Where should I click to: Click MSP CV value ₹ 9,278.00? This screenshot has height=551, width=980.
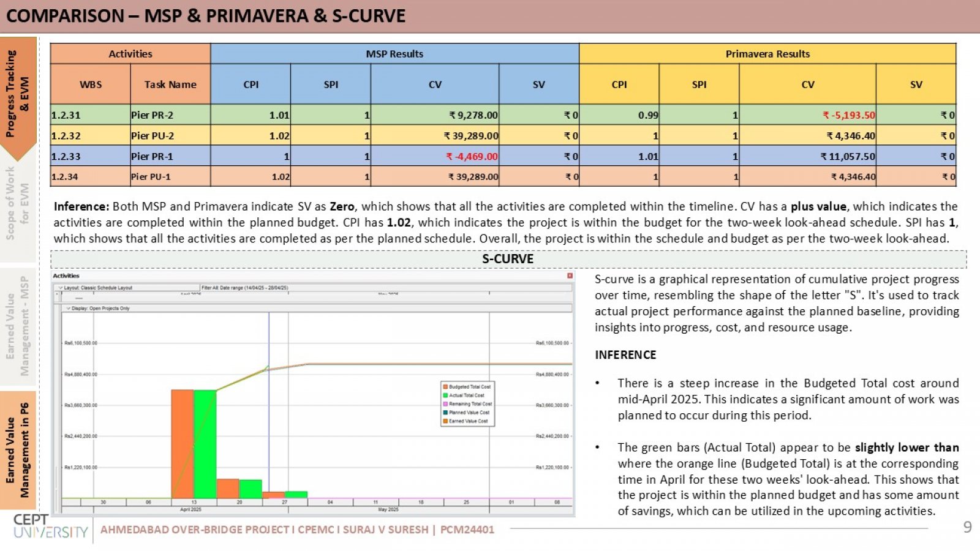(x=473, y=115)
